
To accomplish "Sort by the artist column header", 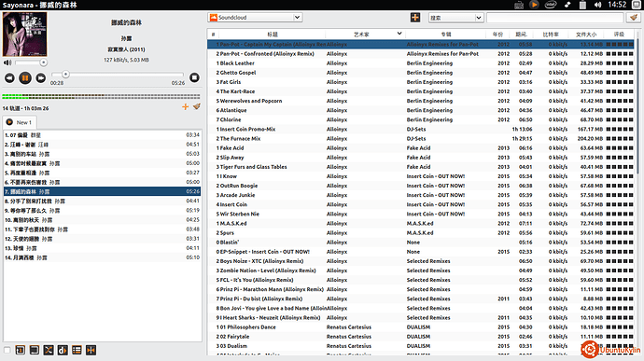I will [x=361, y=35].
